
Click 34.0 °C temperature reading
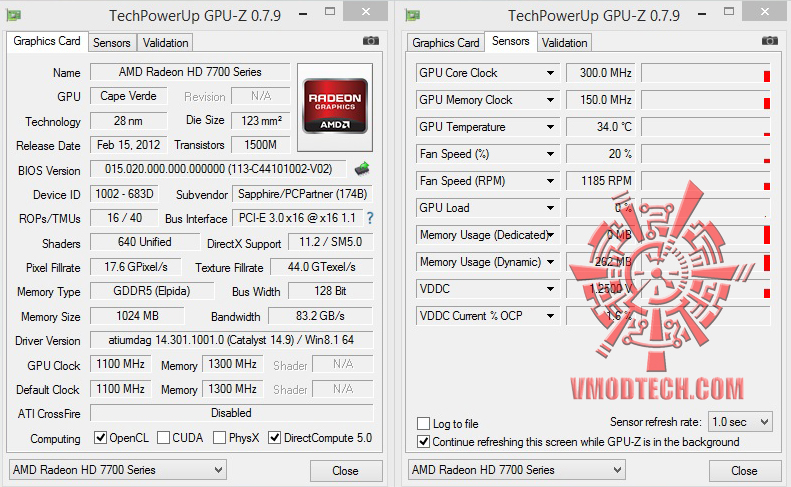(600, 127)
